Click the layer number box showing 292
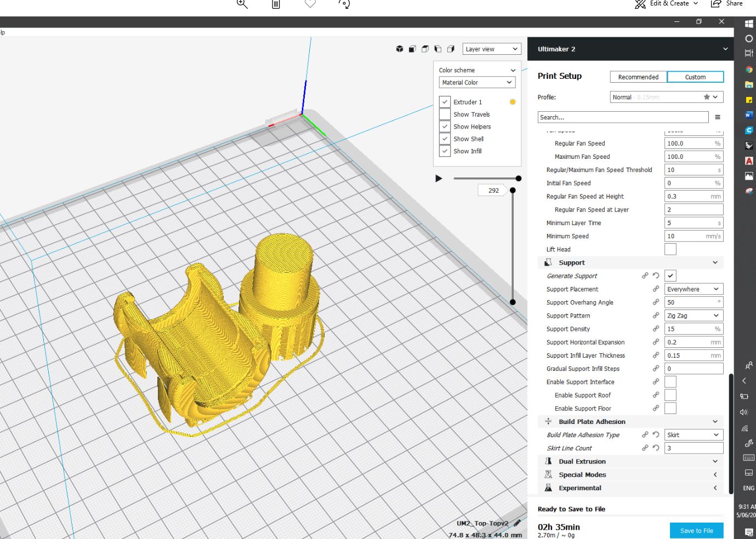The height and width of the screenshot is (539, 756). pos(493,191)
